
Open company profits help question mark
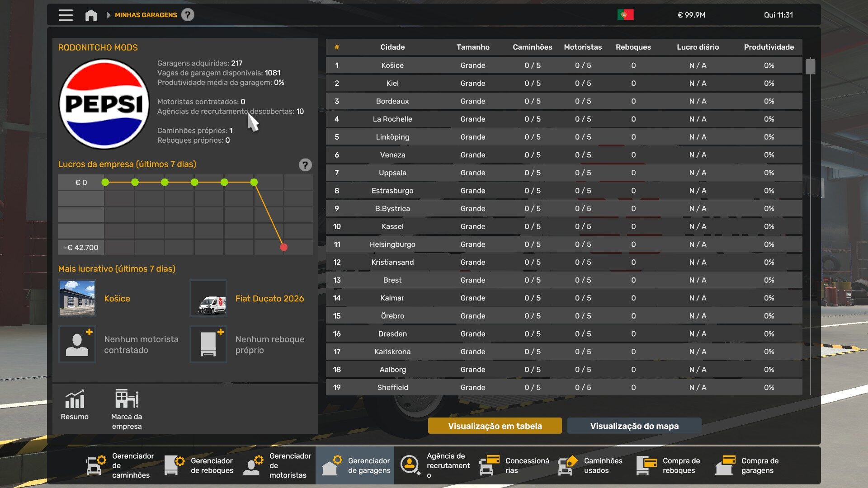coord(305,165)
